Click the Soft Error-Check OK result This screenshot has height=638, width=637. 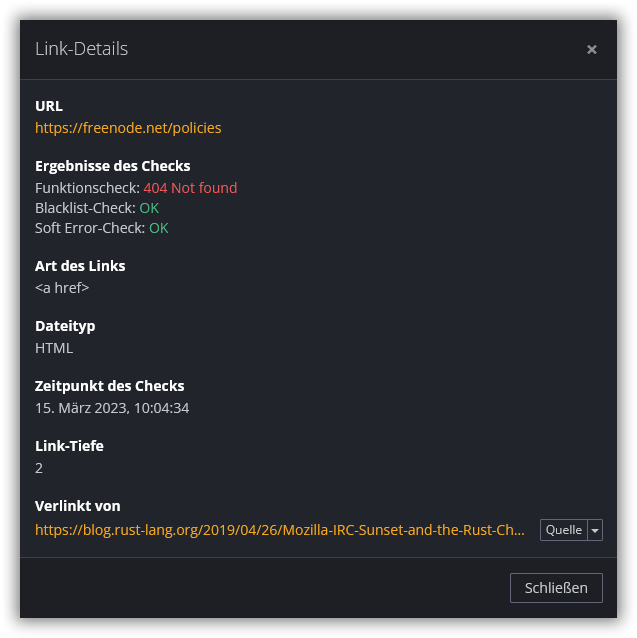158,228
